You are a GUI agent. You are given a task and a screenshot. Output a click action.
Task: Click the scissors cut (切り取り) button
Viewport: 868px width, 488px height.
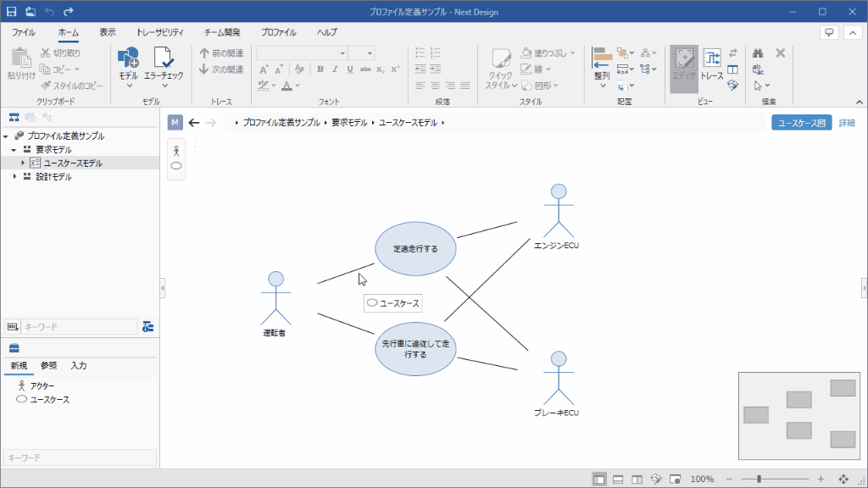(61, 53)
